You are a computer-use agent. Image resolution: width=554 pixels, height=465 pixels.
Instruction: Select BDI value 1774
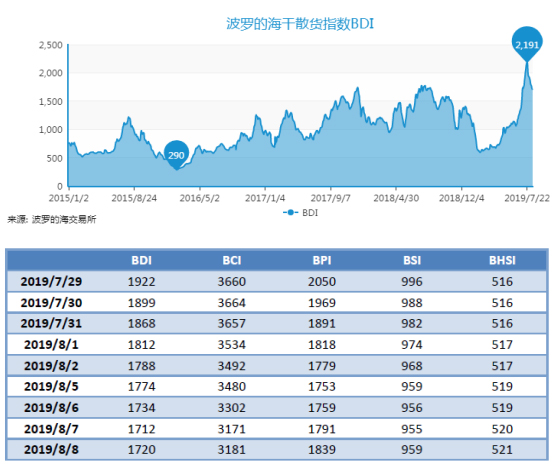[x=141, y=386]
